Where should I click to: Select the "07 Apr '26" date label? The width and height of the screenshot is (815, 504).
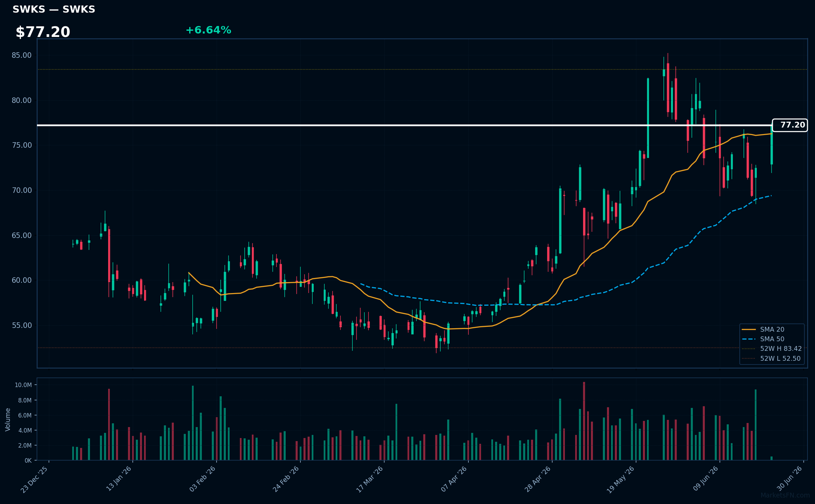tap(454, 479)
